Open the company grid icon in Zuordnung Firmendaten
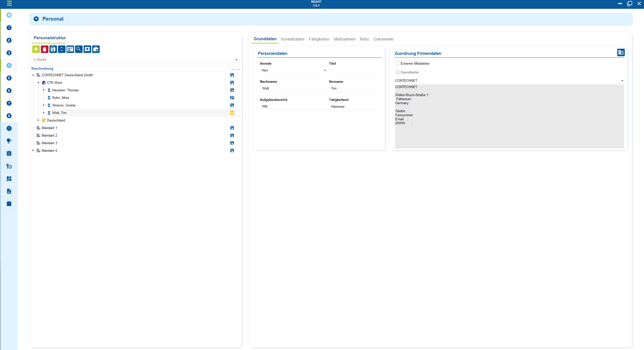Viewport: 644px width, 350px height. coord(621,53)
